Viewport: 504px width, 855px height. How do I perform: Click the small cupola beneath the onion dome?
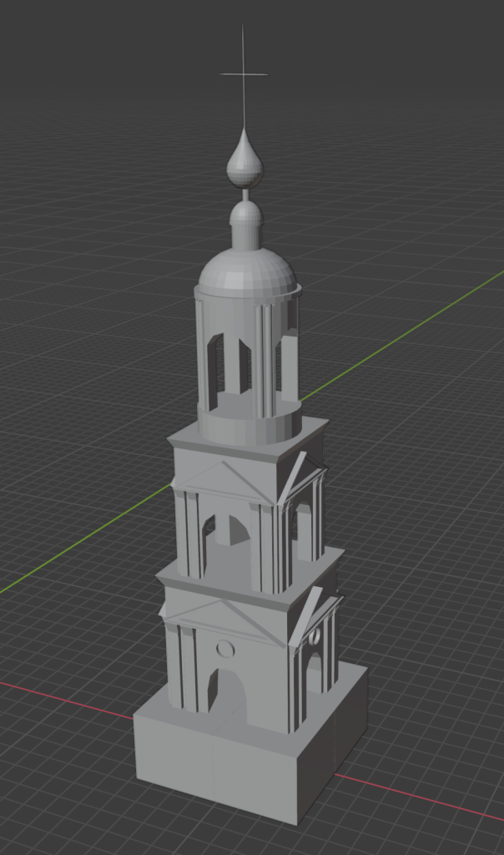246,225
